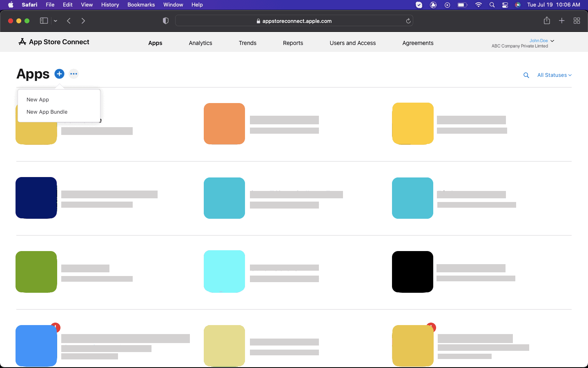Click the Wi-Fi status icon
588x368 pixels.
click(479, 5)
